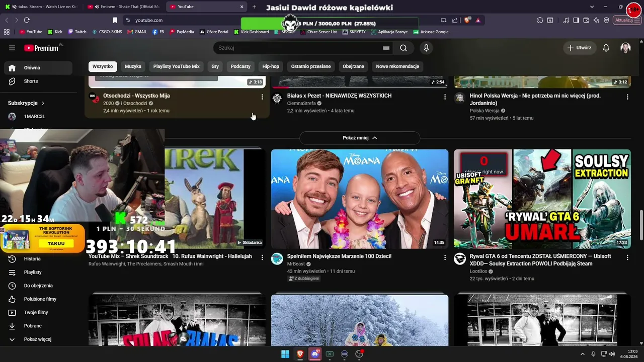Open the CSGO-SKINS bookmark
The width and height of the screenshot is (644, 362).
tap(107, 32)
